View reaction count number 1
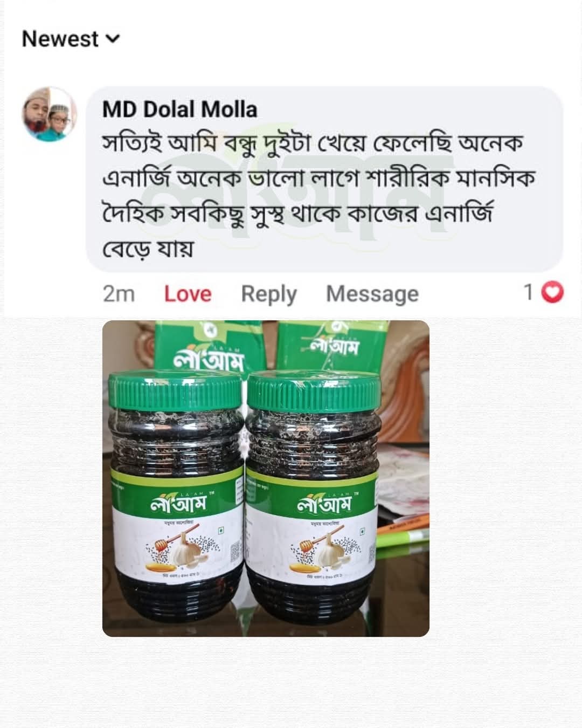 (529, 292)
